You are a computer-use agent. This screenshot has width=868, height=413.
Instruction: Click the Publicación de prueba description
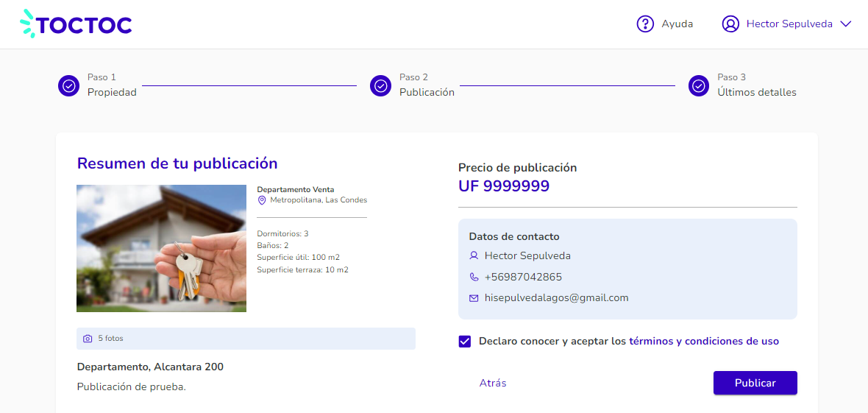(131, 387)
